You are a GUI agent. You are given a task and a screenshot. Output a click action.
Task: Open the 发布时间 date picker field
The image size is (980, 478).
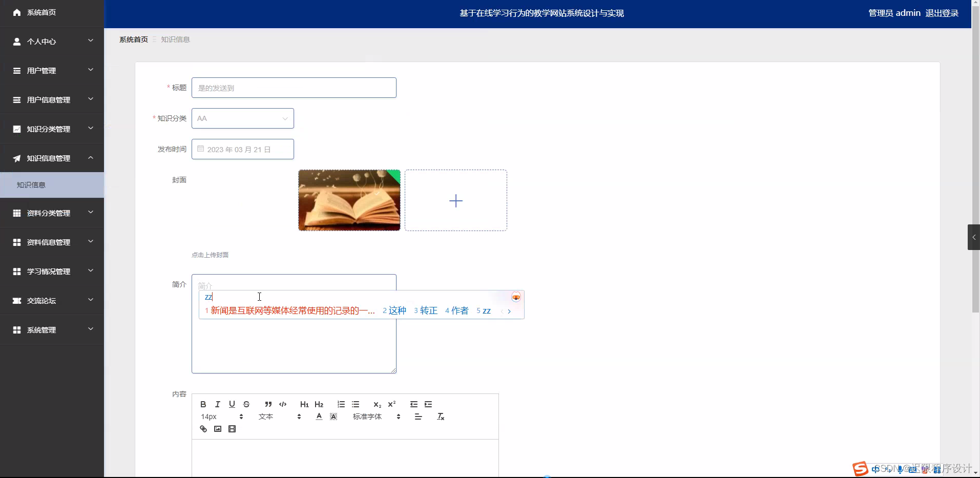coord(242,149)
